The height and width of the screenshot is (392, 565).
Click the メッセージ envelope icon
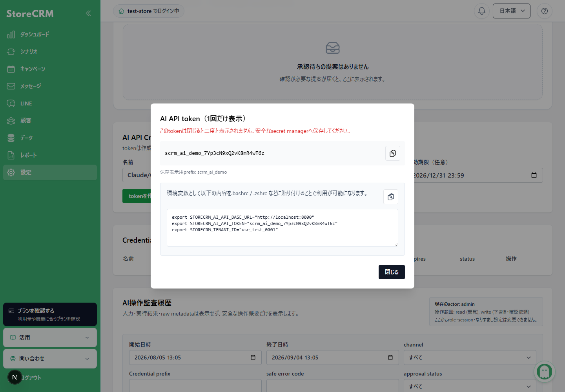coord(11,86)
